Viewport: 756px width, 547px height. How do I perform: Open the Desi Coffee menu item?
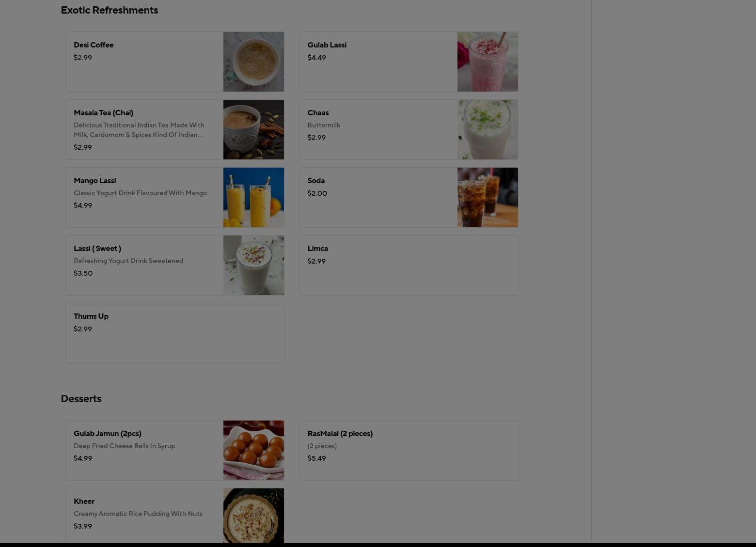coord(175,62)
